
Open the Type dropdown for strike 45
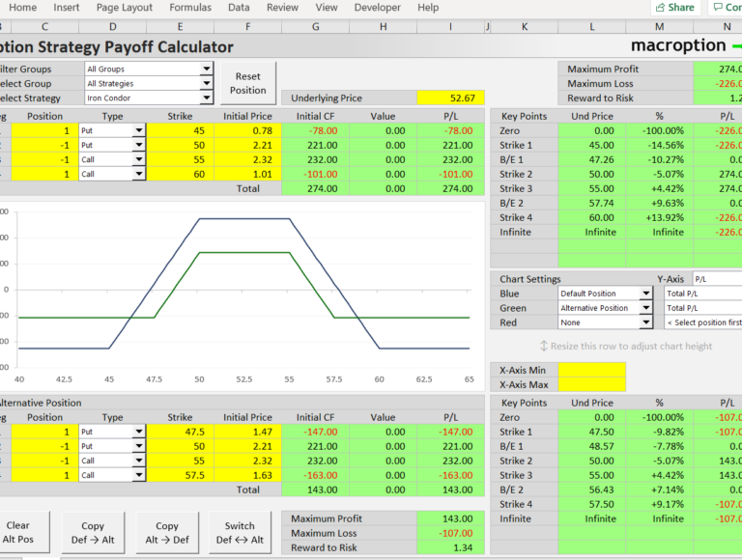click(x=138, y=130)
